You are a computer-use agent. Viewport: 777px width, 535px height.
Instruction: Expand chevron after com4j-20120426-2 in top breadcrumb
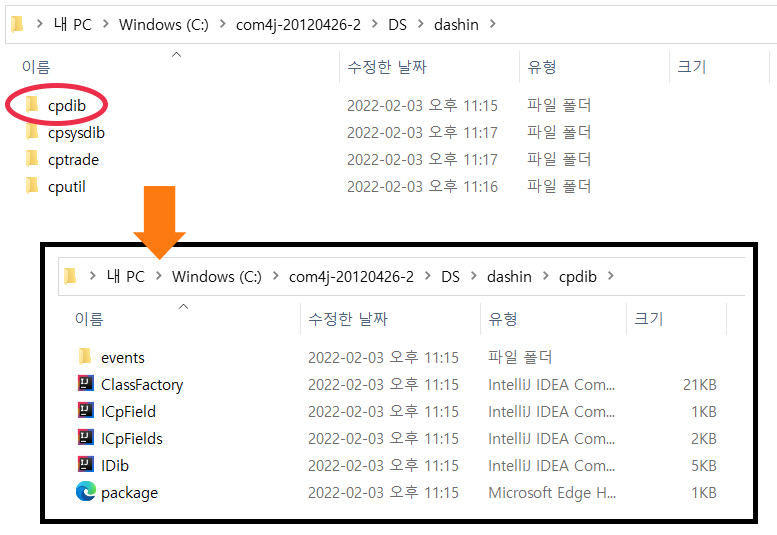(375, 24)
